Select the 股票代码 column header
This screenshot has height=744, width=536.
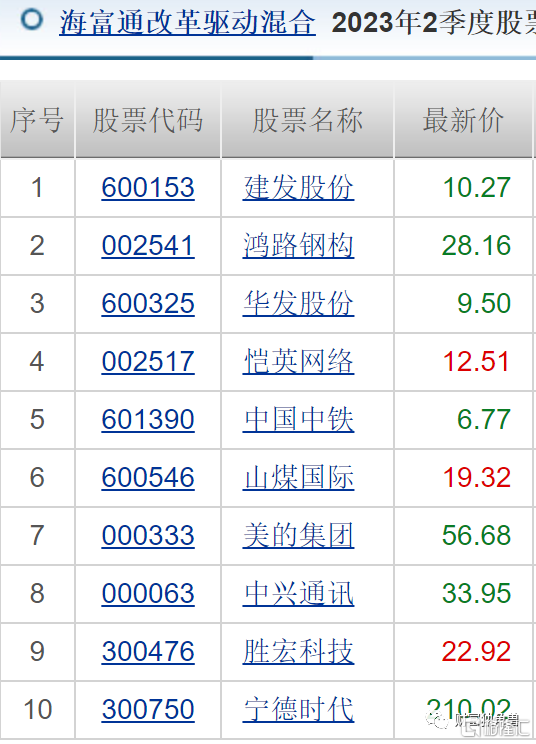148,120
